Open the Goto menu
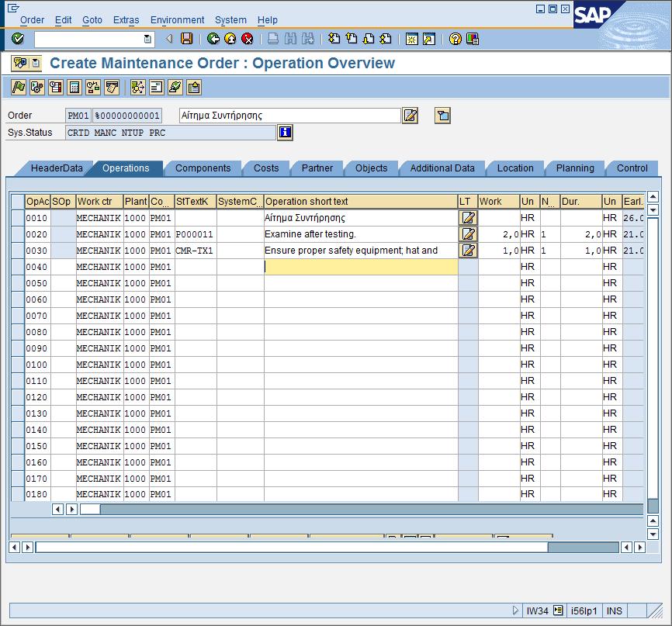Screen dimensions: 672x626 coord(92,20)
